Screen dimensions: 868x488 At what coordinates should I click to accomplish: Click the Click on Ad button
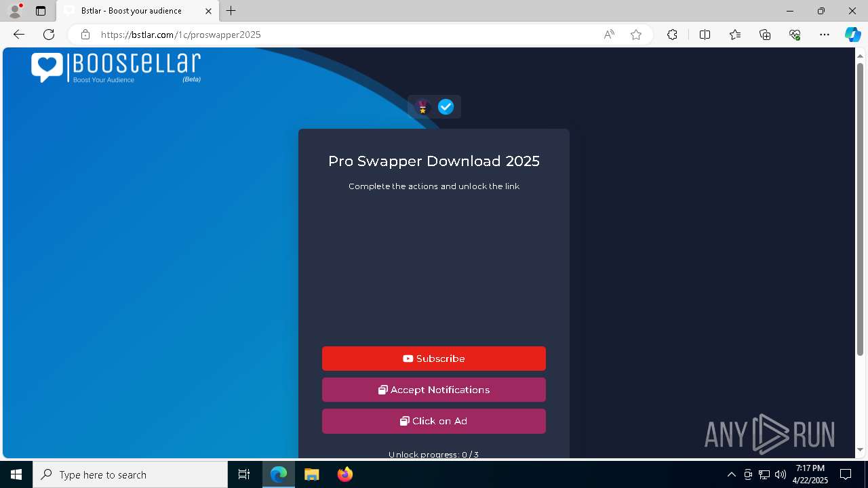tap(434, 421)
